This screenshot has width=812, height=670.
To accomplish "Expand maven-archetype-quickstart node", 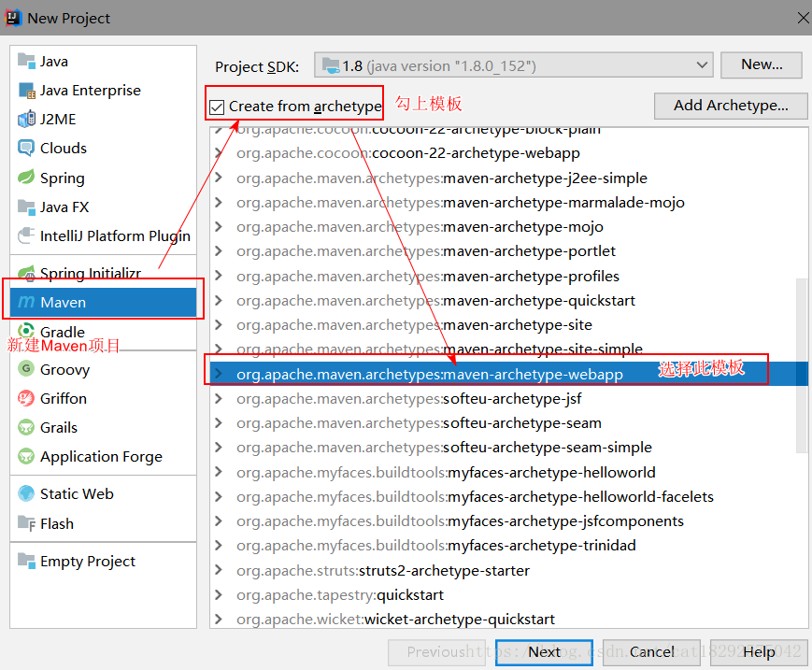I will 219,300.
